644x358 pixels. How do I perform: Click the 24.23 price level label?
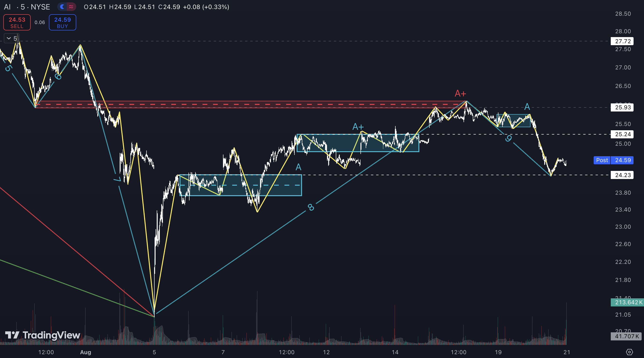[622, 175]
